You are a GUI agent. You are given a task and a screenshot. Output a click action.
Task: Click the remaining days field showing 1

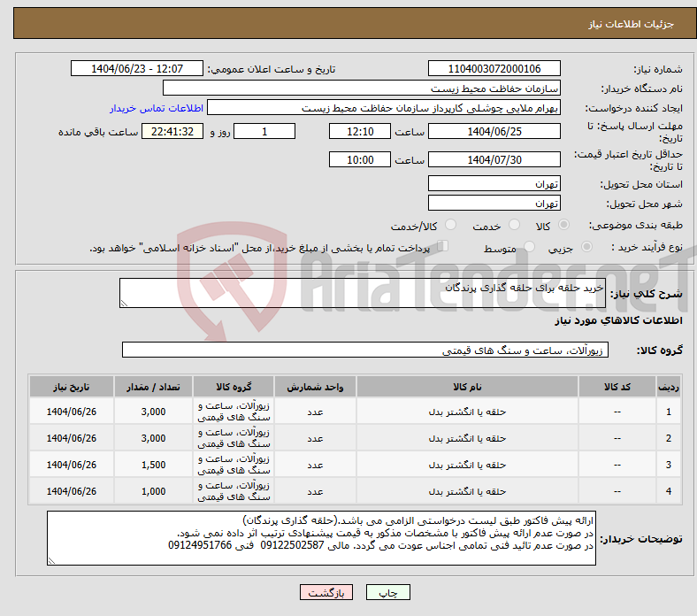tap(264, 131)
